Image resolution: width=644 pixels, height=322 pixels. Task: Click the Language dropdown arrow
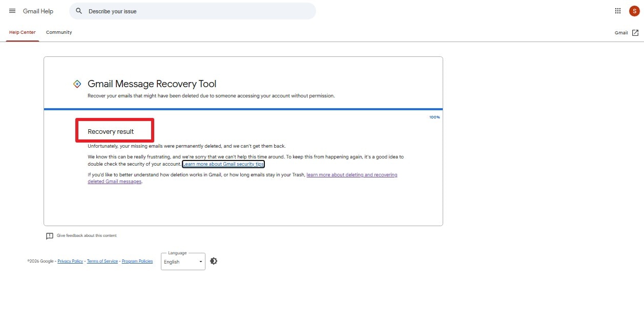click(200, 262)
